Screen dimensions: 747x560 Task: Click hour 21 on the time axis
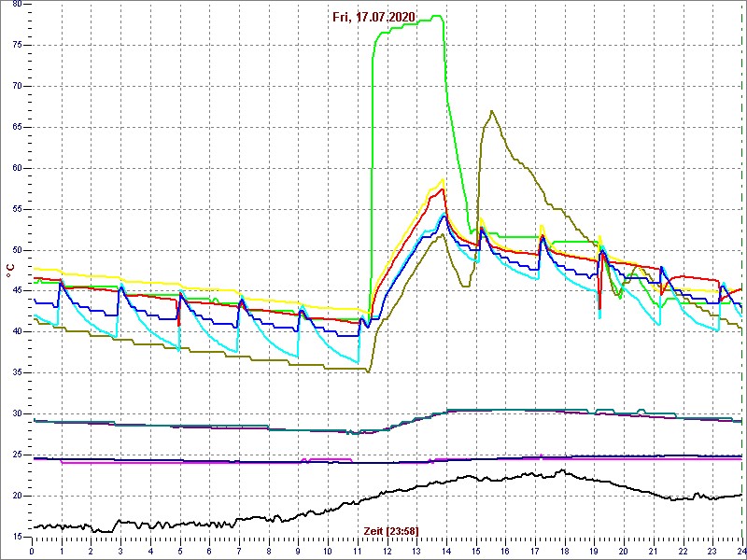click(654, 552)
